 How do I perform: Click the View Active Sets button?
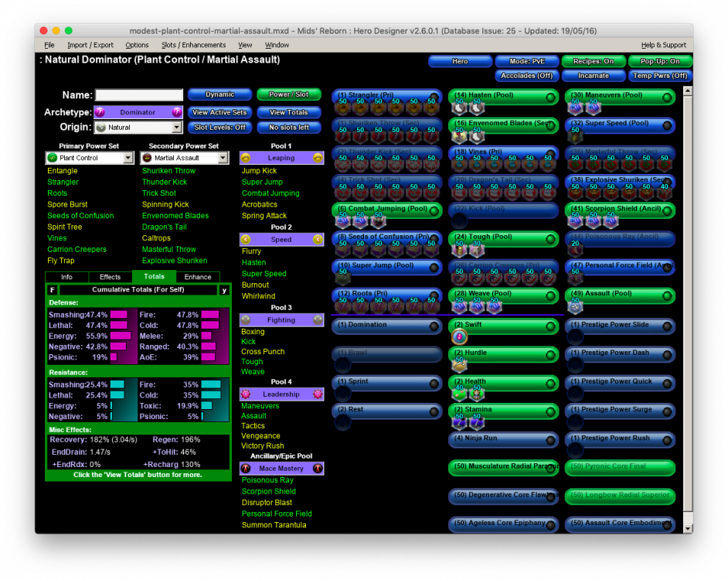click(219, 112)
